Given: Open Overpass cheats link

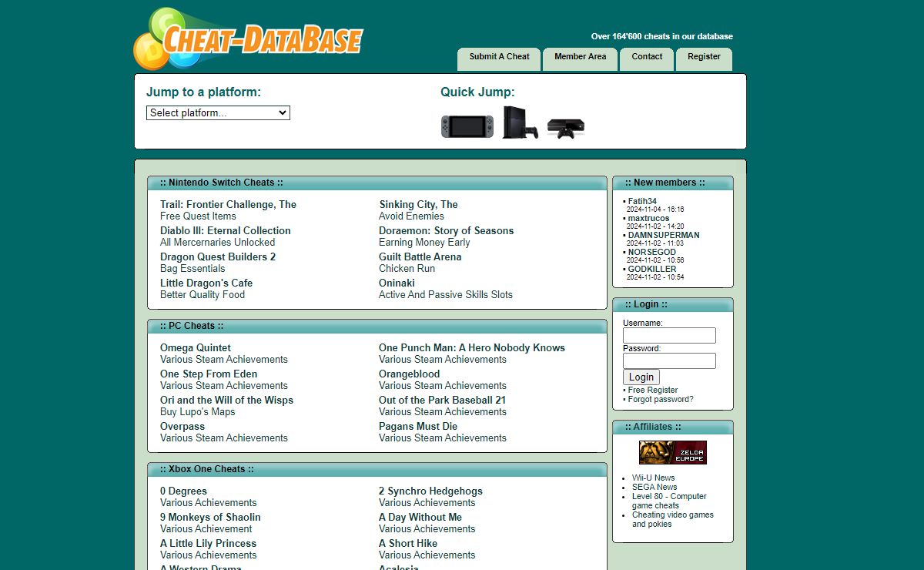Looking at the screenshot, I should (x=182, y=426).
